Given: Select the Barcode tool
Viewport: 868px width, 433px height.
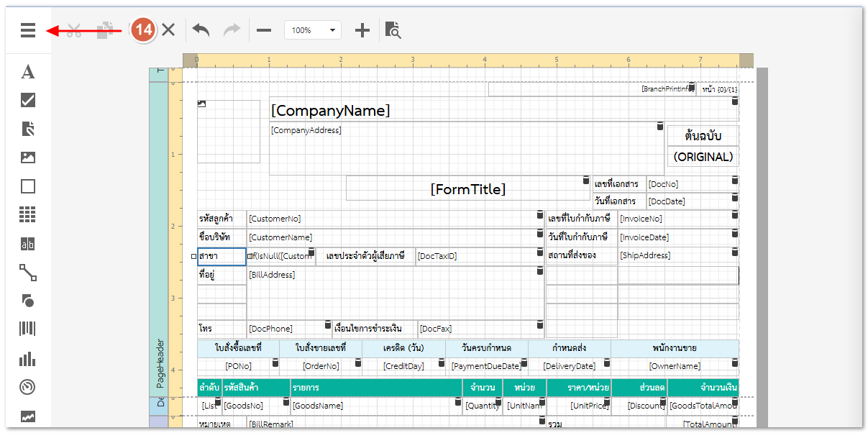Looking at the screenshot, I should click(x=28, y=329).
